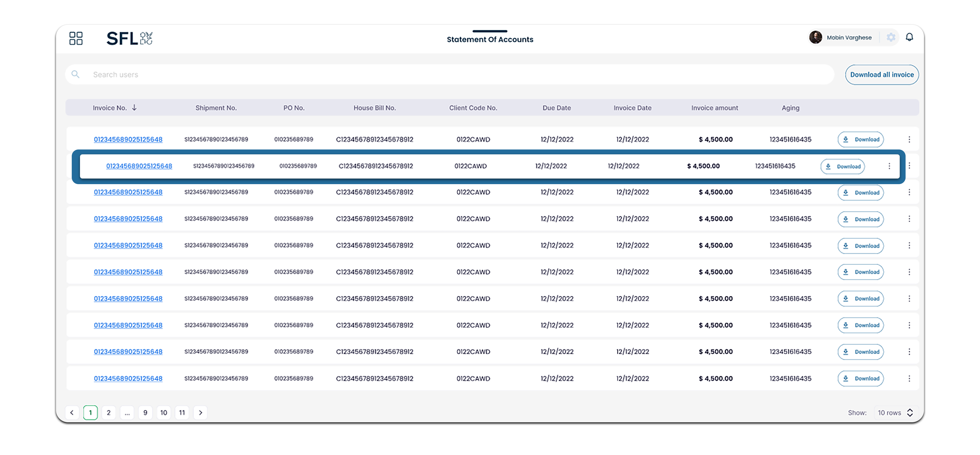Go to previous page arrow
980x455 pixels.
click(72, 413)
